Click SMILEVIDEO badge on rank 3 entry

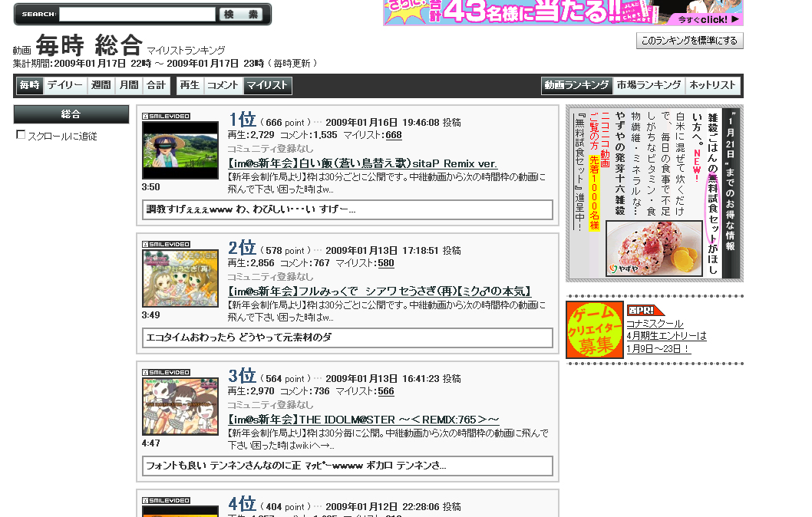click(x=167, y=373)
